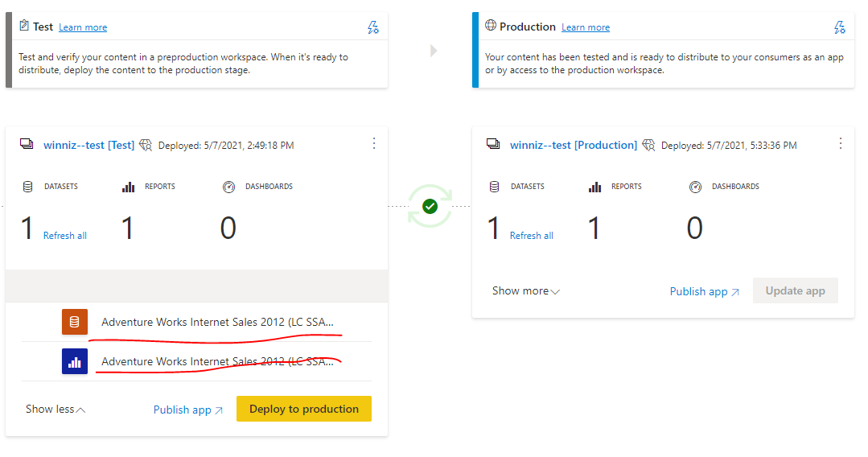Viewport: 868px width, 457px height.
Task: Open the winniz--test [Test] workspace link
Action: (x=88, y=145)
